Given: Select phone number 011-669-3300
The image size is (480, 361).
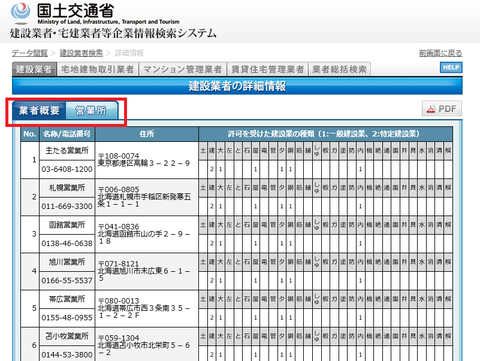Looking at the screenshot, I should pos(67,206).
